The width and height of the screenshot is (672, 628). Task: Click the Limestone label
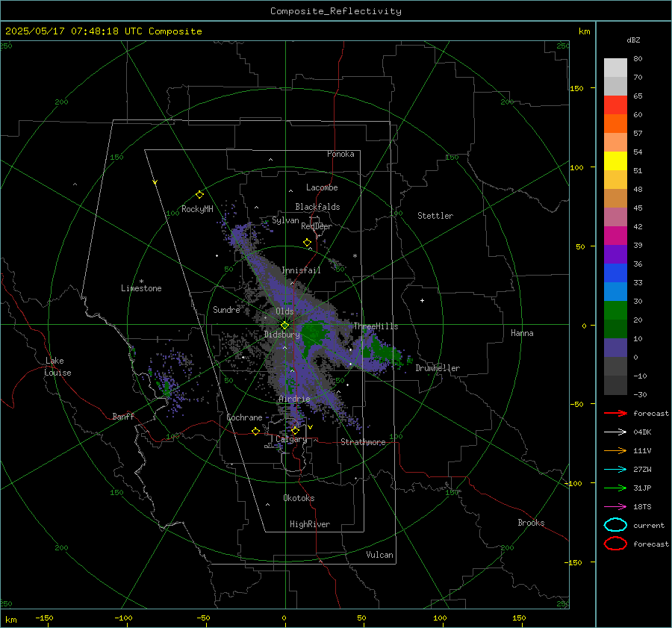coord(141,288)
